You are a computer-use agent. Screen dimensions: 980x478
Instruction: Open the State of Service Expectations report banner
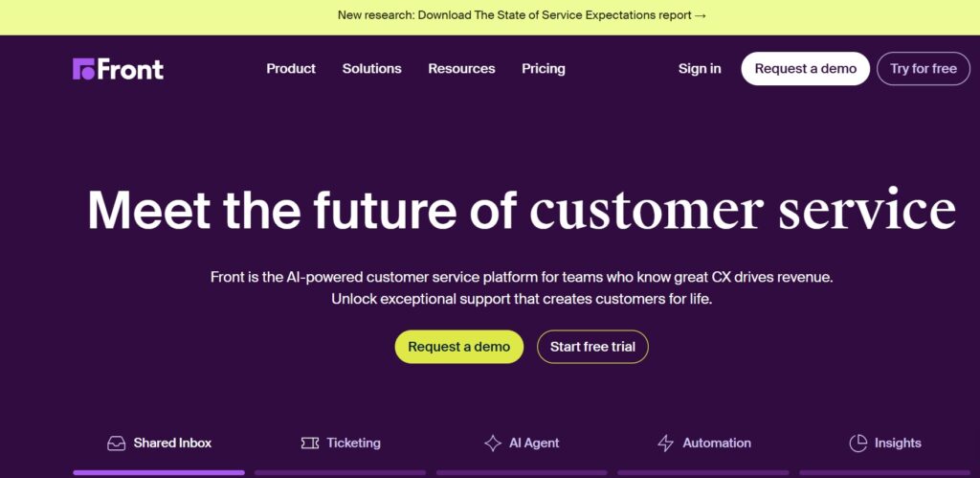tap(522, 15)
